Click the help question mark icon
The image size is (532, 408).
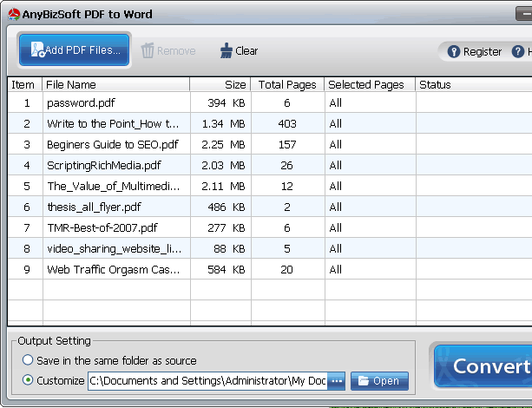click(x=518, y=51)
